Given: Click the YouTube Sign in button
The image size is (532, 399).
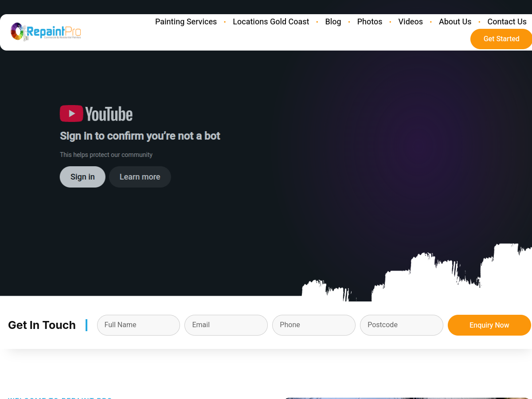Looking at the screenshot, I should pos(82,177).
